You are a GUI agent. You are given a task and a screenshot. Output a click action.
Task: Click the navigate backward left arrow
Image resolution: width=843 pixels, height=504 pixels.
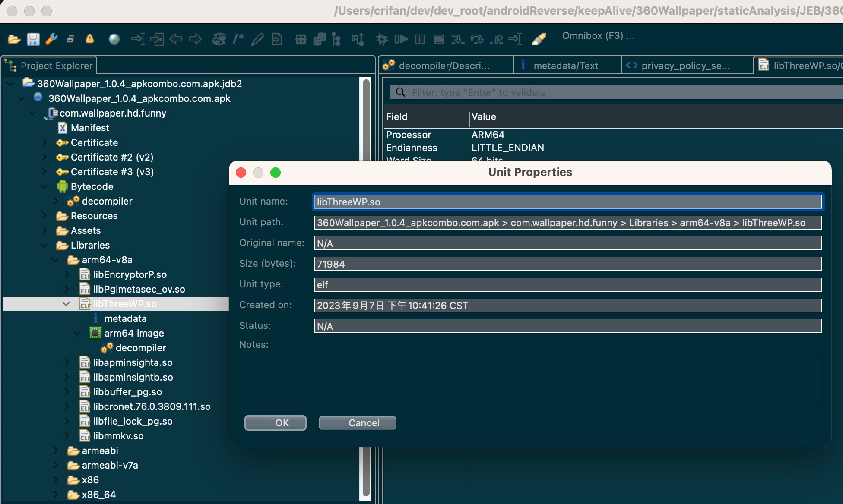(x=176, y=39)
